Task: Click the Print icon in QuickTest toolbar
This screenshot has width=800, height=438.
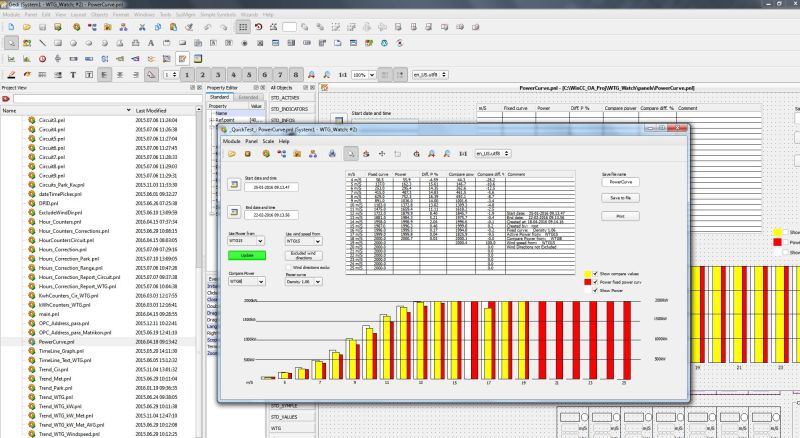Action: (x=332, y=154)
